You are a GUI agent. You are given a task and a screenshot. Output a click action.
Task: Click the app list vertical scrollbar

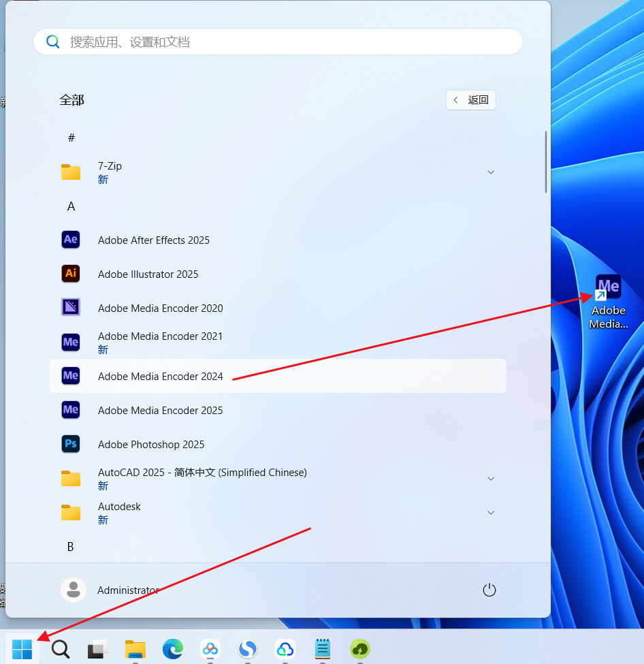545,162
